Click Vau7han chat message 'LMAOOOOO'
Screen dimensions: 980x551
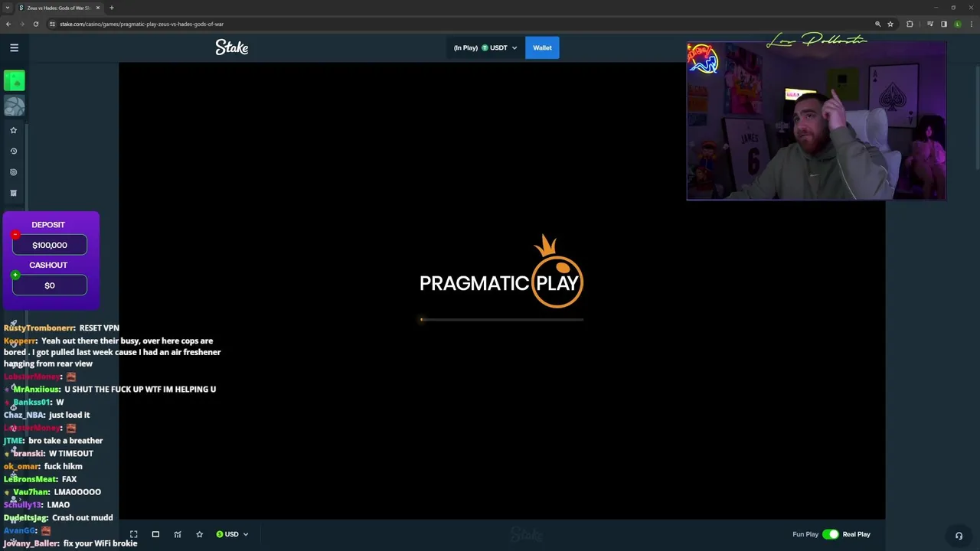click(77, 492)
